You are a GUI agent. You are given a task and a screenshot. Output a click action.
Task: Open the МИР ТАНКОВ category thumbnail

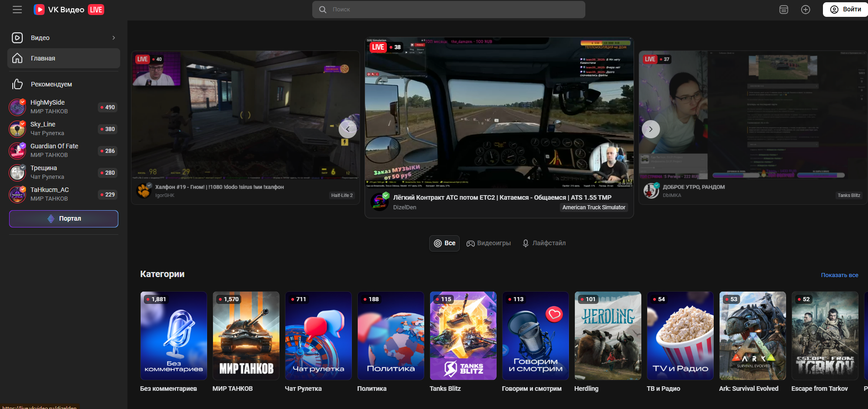pos(246,336)
